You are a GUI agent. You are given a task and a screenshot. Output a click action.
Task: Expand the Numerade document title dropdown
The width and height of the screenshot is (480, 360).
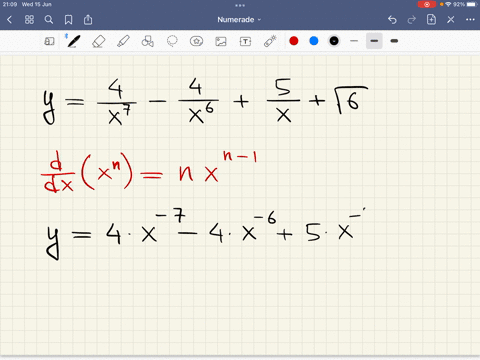click(x=239, y=20)
